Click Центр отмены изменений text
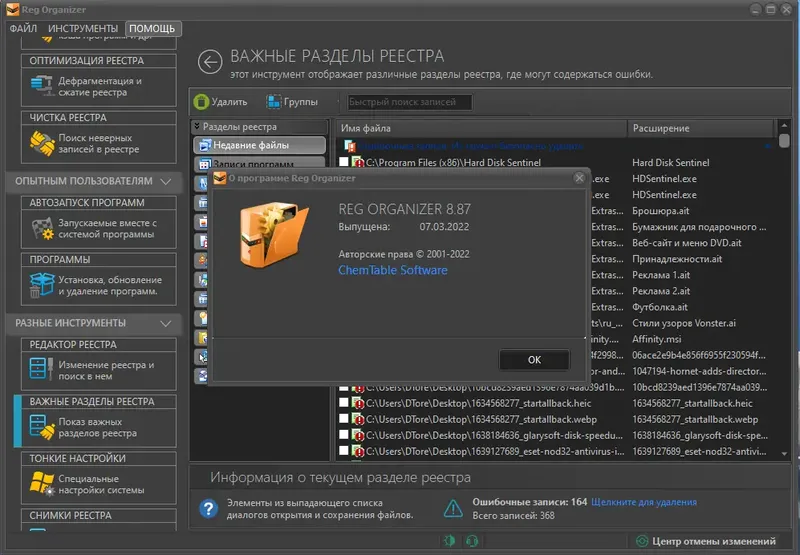Viewport: 800px width, 555px height. pyautogui.click(x=714, y=541)
